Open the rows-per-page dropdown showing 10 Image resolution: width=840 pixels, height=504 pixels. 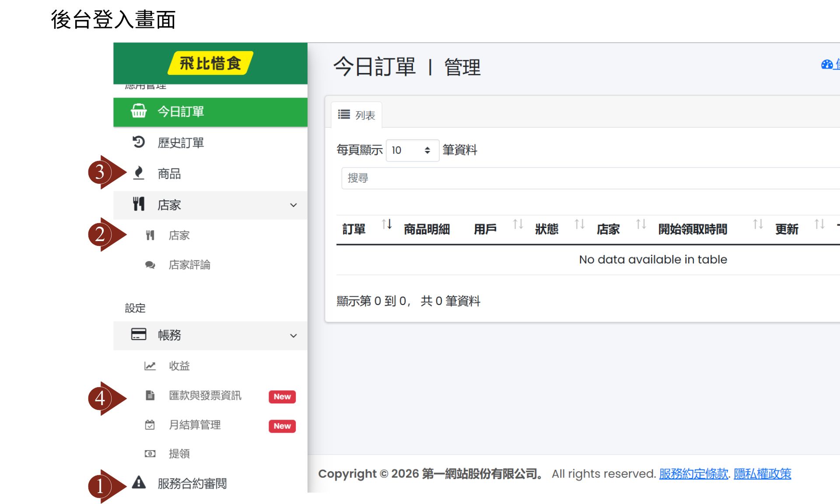click(x=413, y=150)
